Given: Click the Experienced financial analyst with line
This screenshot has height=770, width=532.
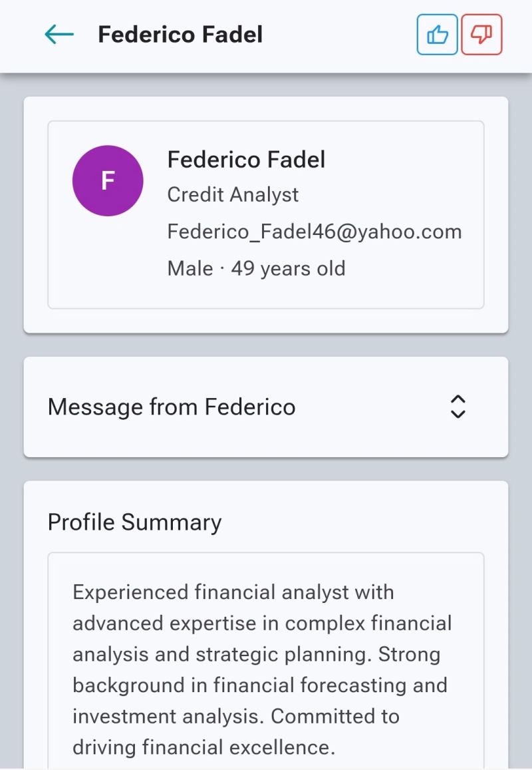Looking at the screenshot, I should pyautogui.click(x=233, y=592).
